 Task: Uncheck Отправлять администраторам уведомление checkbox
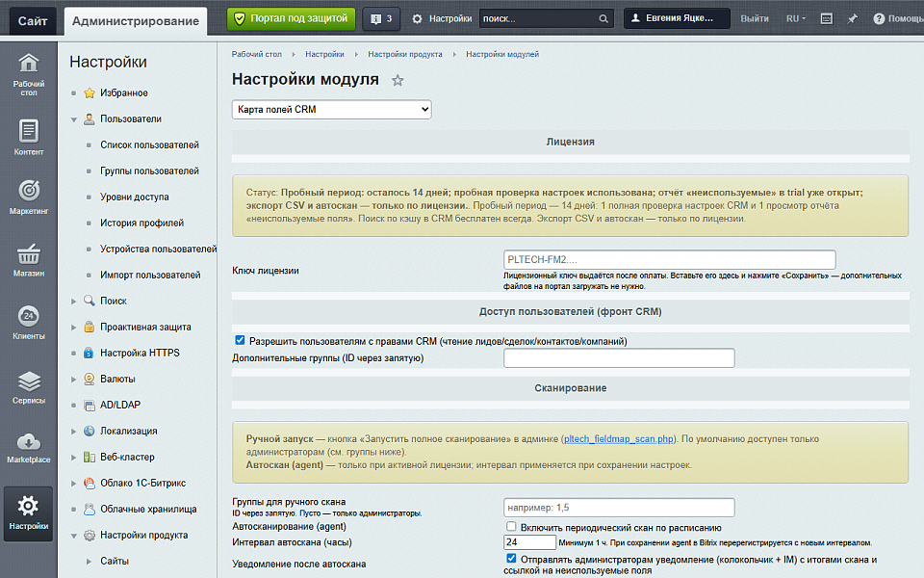(x=511, y=558)
